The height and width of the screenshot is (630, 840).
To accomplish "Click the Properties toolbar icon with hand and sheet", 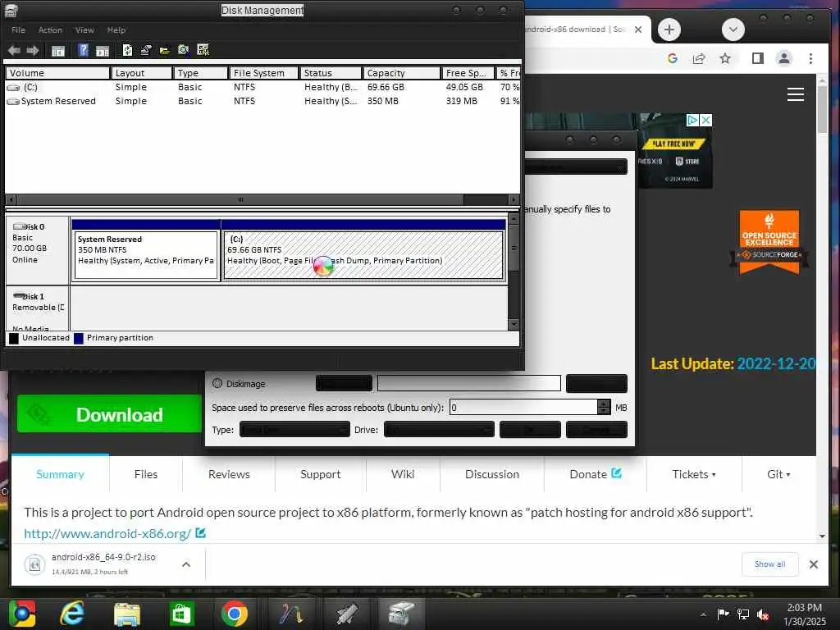I will click(x=146, y=50).
